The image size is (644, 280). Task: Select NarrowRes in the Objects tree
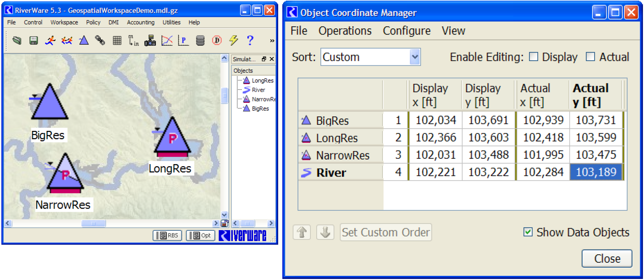(263, 99)
